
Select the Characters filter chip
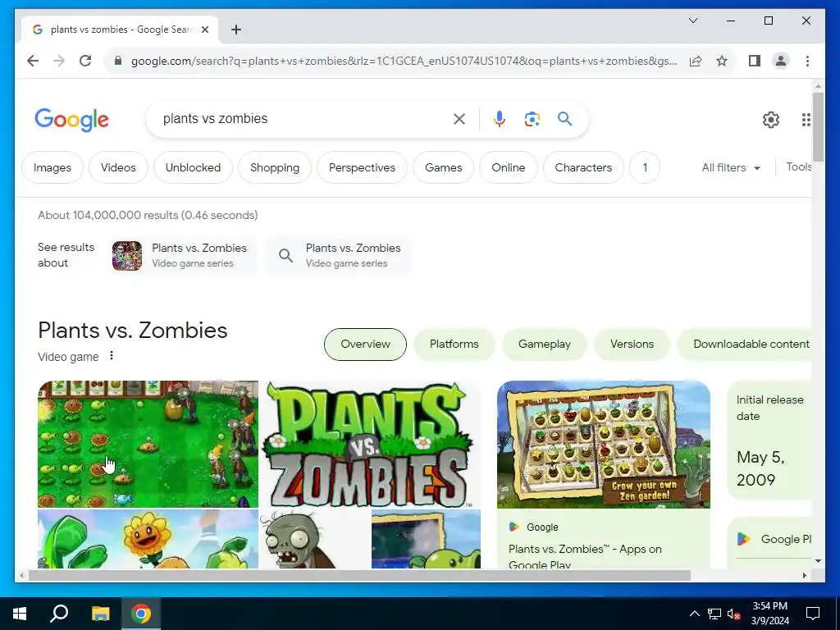click(583, 167)
